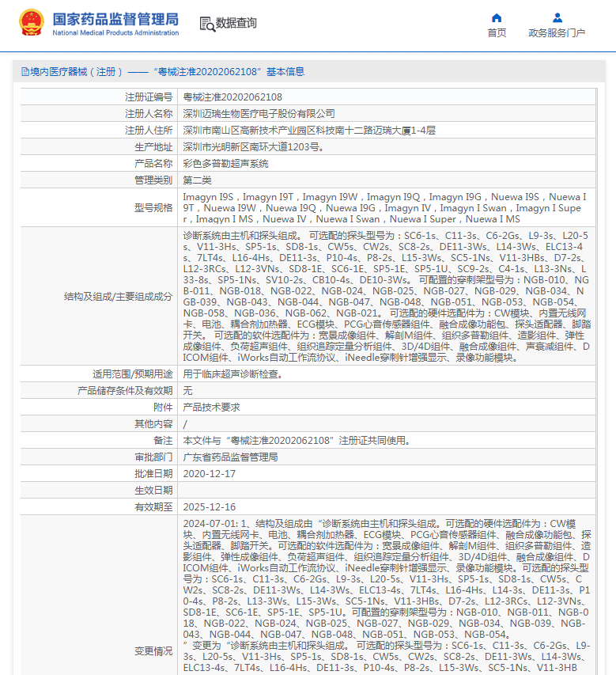Click the expiry date 2025-12-16
This screenshot has width=616, height=675.
point(209,507)
